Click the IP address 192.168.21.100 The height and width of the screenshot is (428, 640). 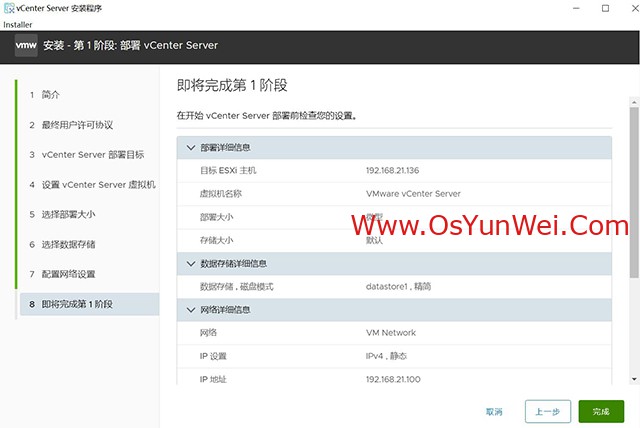393,379
